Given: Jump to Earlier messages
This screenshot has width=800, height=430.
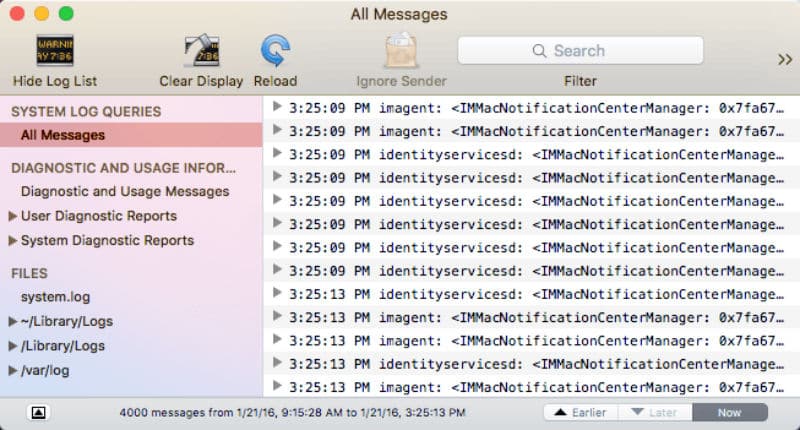Looking at the screenshot, I should pos(580,412).
